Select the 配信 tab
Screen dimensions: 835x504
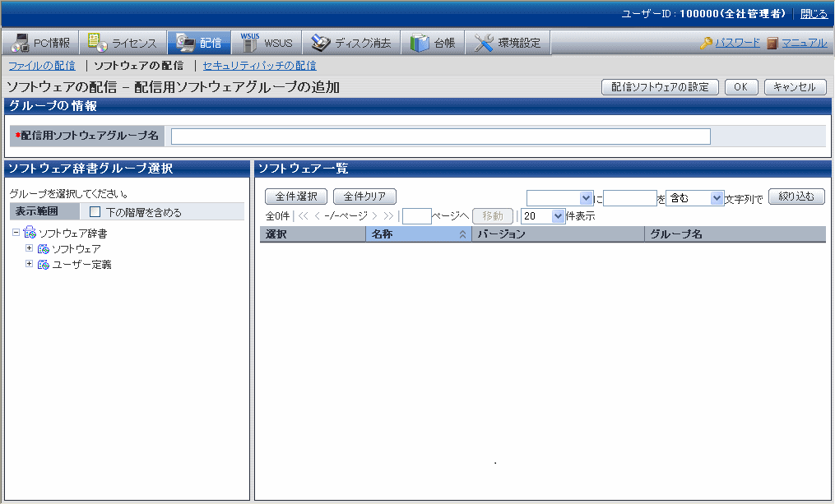pyautogui.click(x=199, y=43)
